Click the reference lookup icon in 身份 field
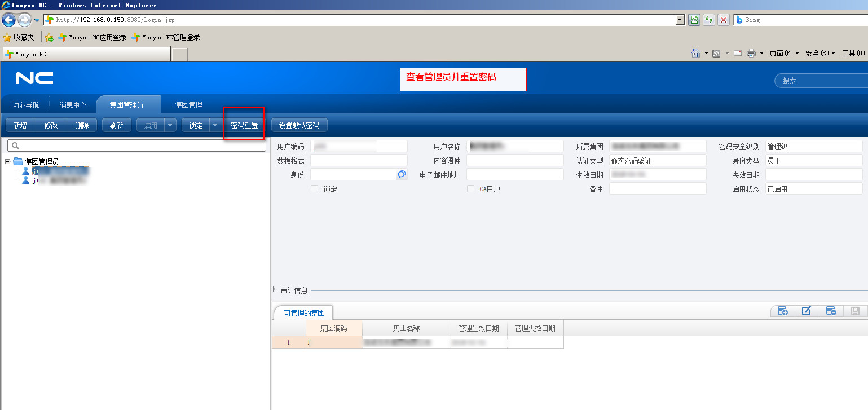Screen dimensions: 868x410 pyautogui.click(x=402, y=175)
